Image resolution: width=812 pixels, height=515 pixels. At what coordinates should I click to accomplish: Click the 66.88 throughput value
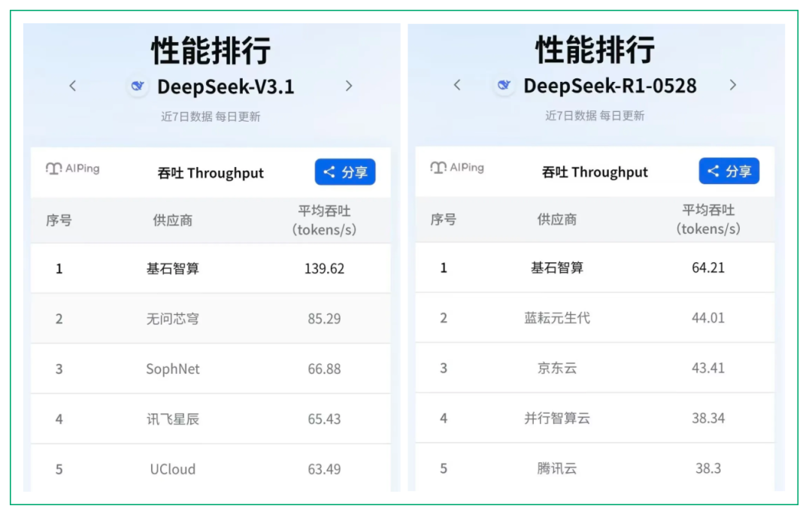point(324,369)
